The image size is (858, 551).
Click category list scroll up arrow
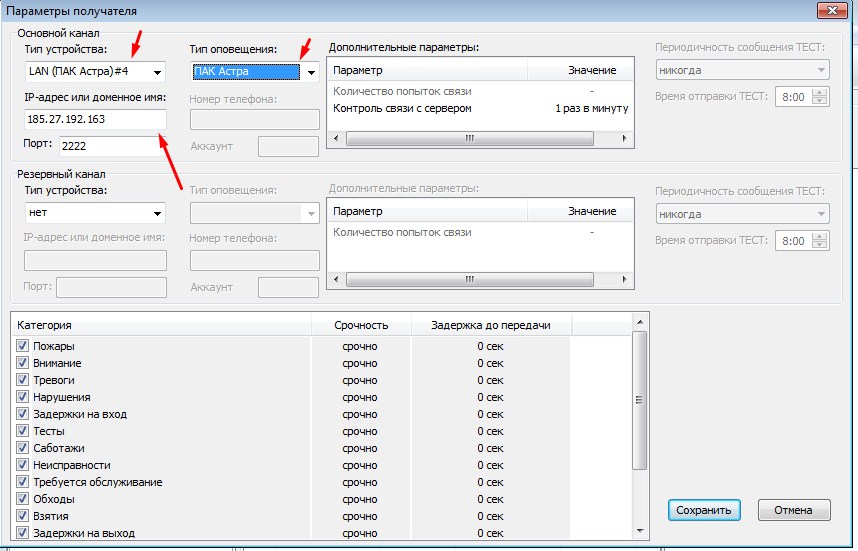point(640,322)
